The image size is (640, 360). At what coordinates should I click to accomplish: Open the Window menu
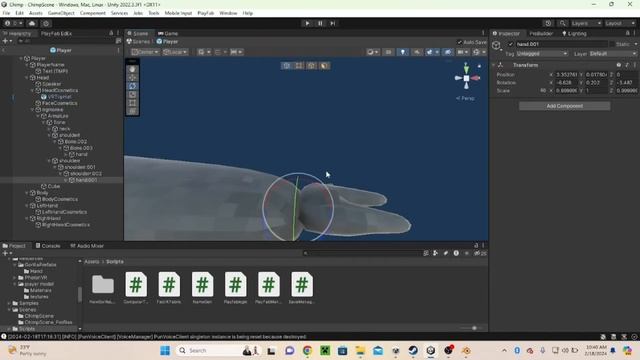(228, 13)
